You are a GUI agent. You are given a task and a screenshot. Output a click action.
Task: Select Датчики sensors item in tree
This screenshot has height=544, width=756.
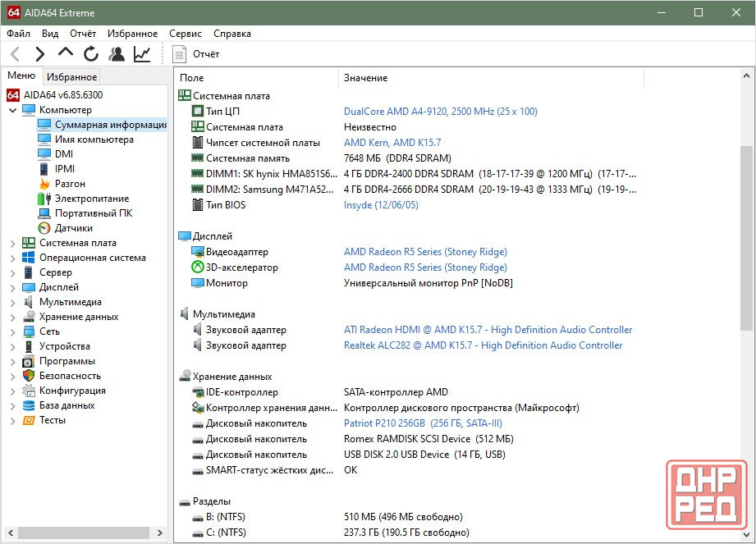point(73,228)
